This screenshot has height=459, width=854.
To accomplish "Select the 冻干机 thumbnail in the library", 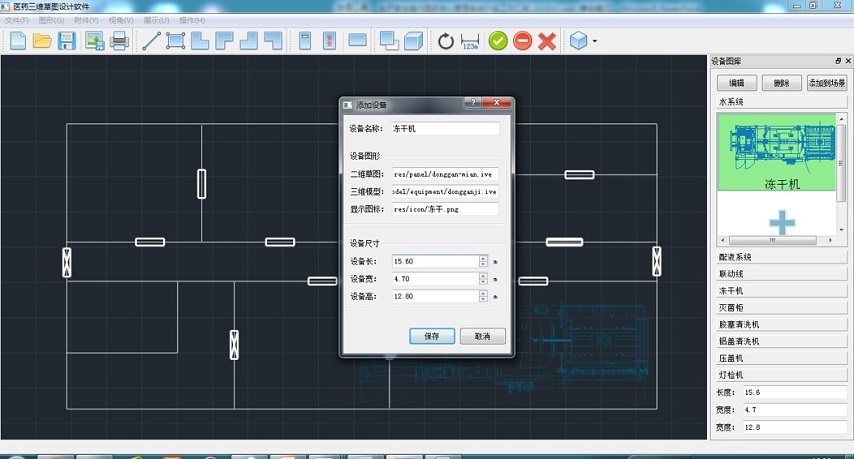I will (x=776, y=157).
